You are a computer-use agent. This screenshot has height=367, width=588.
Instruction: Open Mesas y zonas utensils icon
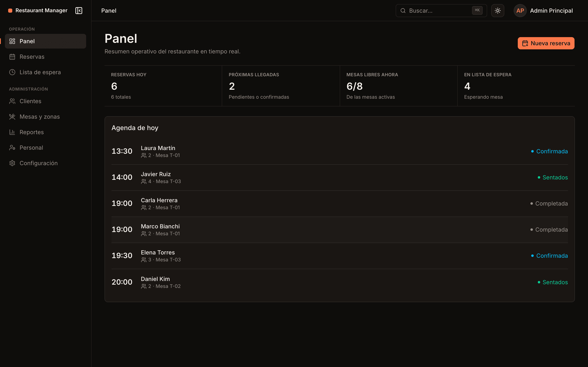tap(12, 117)
